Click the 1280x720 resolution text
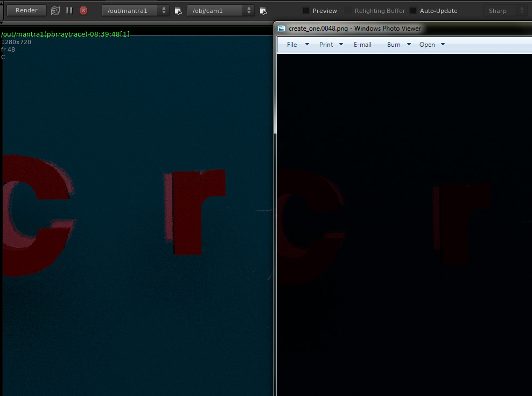The width and height of the screenshot is (532, 396). pos(16,42)
